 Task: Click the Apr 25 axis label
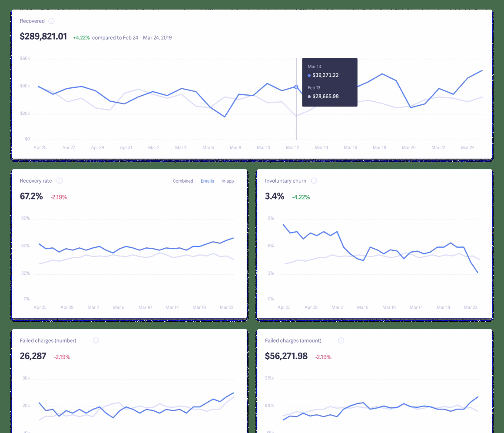point(40,147)
